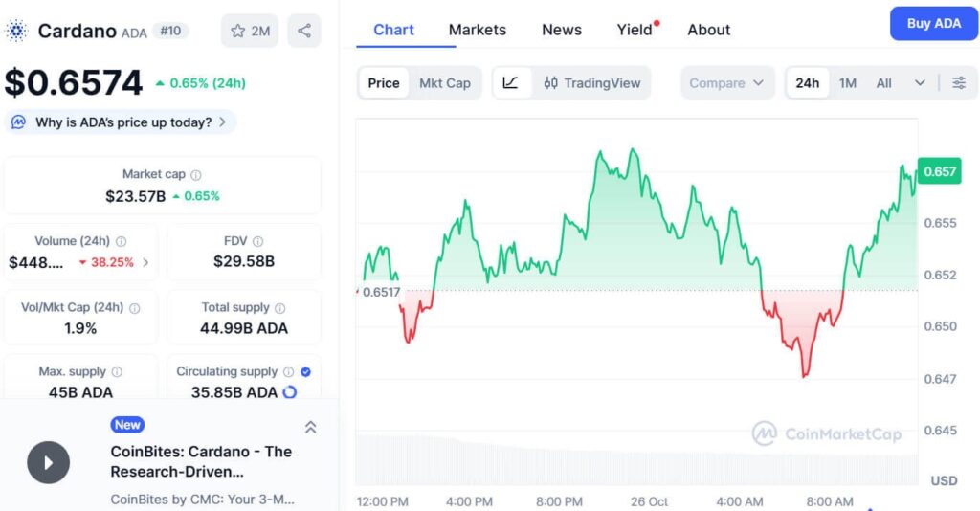The width and height of the screenshot is (980, 511).
Task: Click the line chart type icon
Action: [x=511, y=83]
